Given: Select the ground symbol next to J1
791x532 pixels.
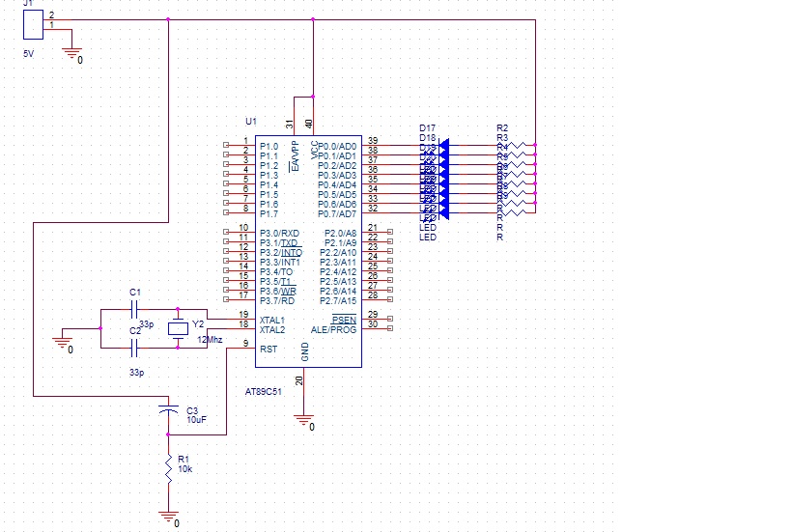Looking at the screenshot, I should point(72,54).
